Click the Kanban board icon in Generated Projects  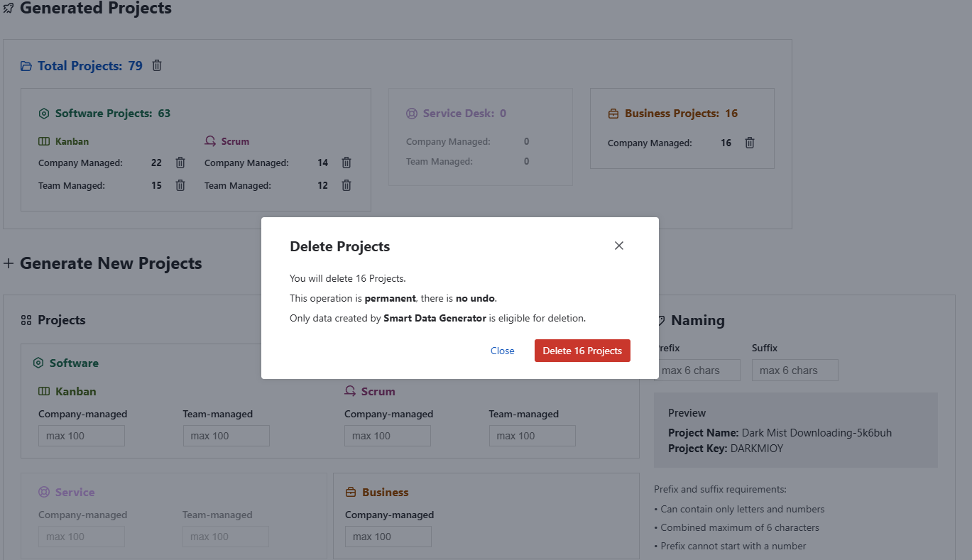[44, 141]
